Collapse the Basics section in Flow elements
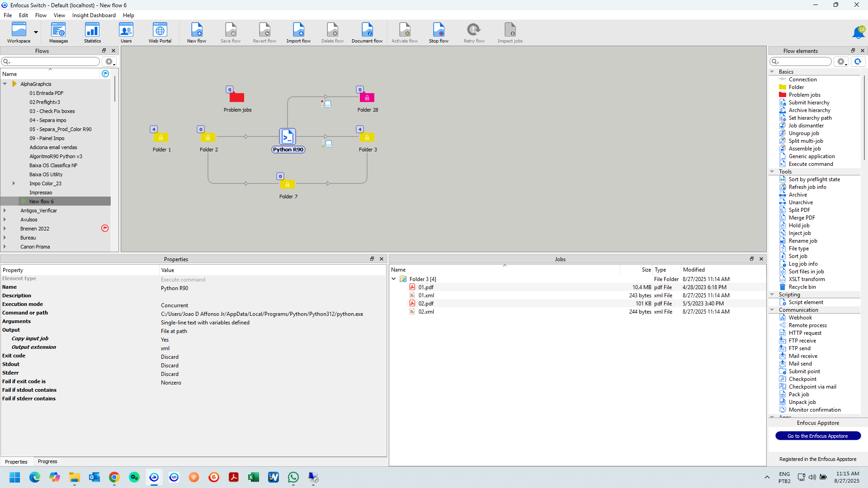 tap(772, 72)
